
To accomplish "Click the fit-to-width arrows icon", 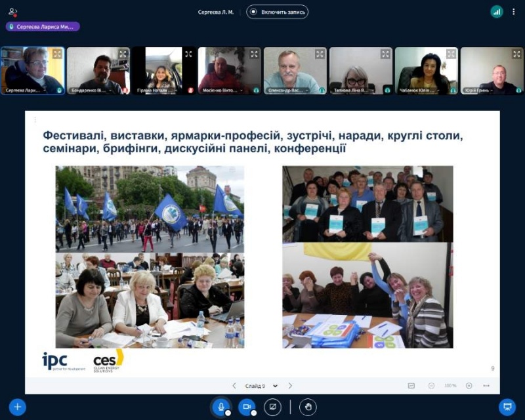I will 486,386.
